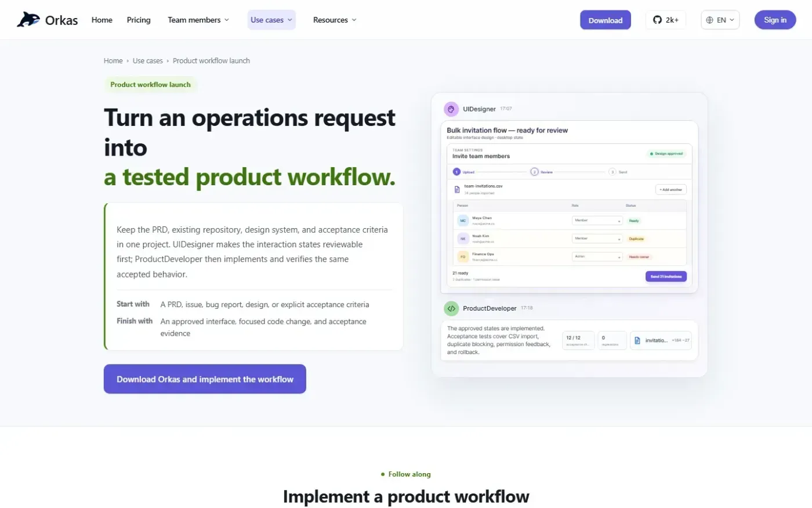Click the Orkas whale logo icon
This screenshot has height=508, width=812.
[28, 20]
